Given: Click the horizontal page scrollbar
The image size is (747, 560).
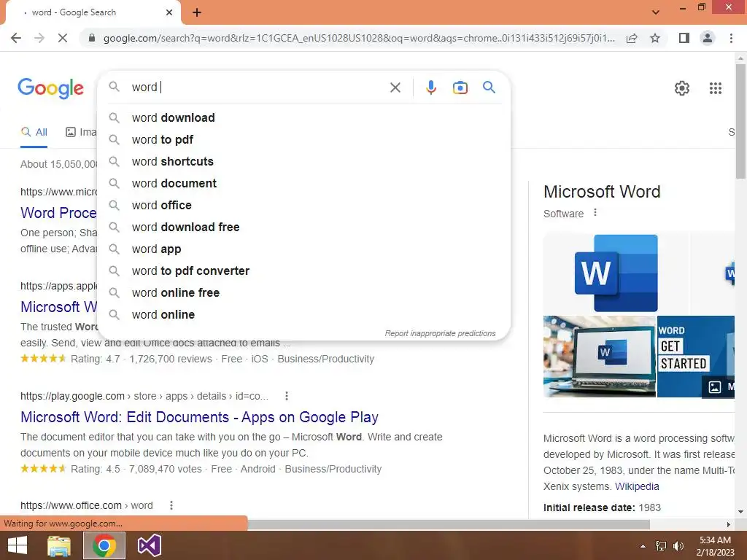Looking at the screenshot, I should (x=449, y=524).
